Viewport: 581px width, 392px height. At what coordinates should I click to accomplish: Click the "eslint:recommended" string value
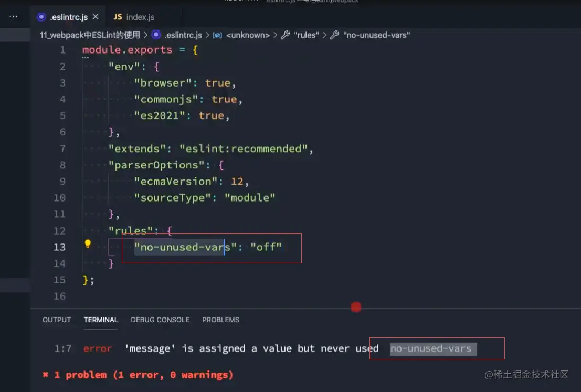coord(244,149)
